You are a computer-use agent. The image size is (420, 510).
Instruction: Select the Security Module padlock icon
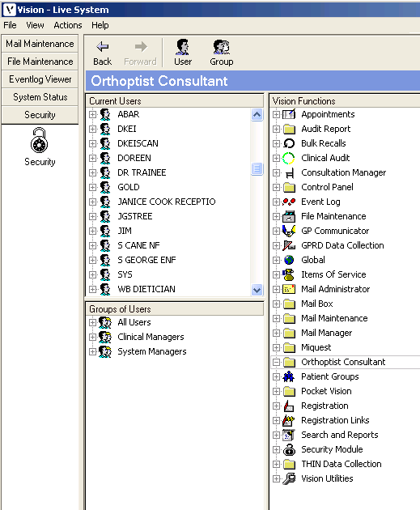289,449
